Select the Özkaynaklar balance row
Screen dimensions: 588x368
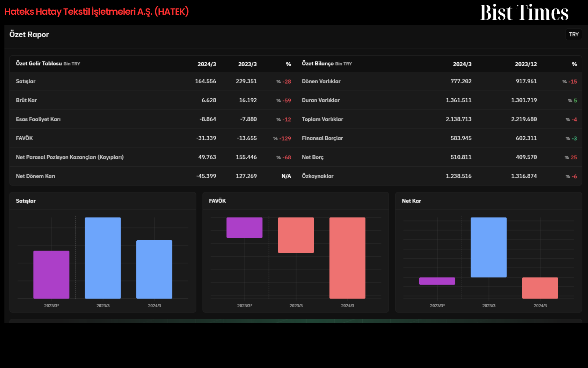440,176
